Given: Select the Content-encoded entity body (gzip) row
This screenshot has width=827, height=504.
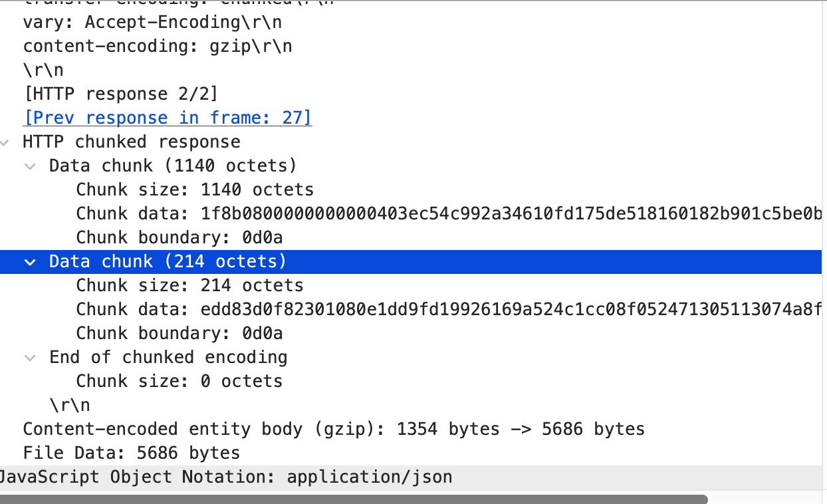Looking at the screenshot, I should (x=332, y=429).
